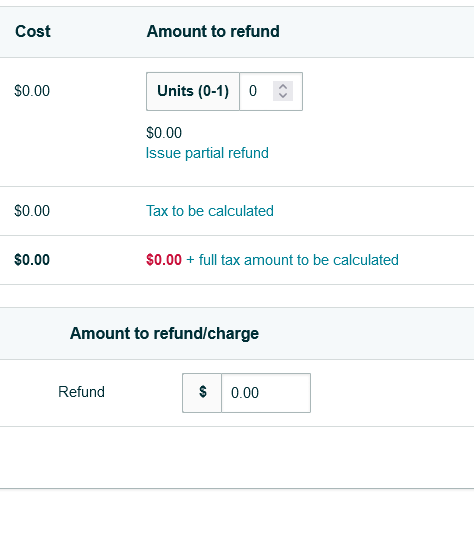Decrease units with the stepper down arrow
Image resolution: width=474 pixels, height=540 pixels.
coord(283,96)
